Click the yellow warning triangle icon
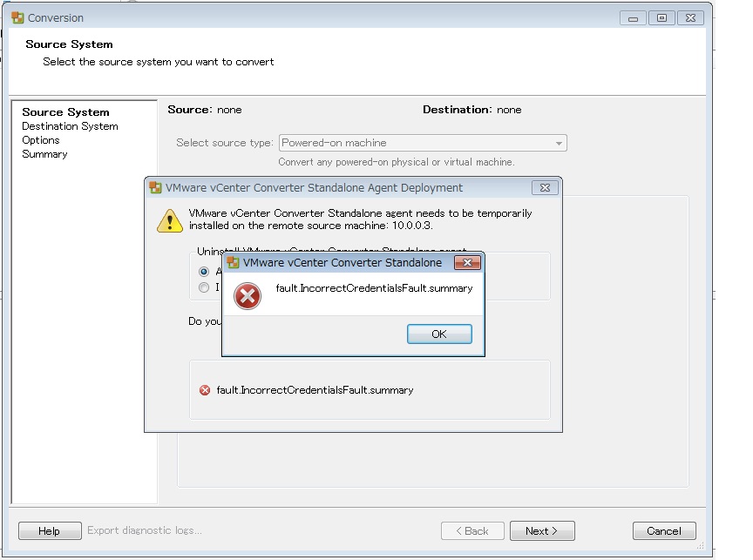This screenshot has width=753, height=560. point(169,220)
